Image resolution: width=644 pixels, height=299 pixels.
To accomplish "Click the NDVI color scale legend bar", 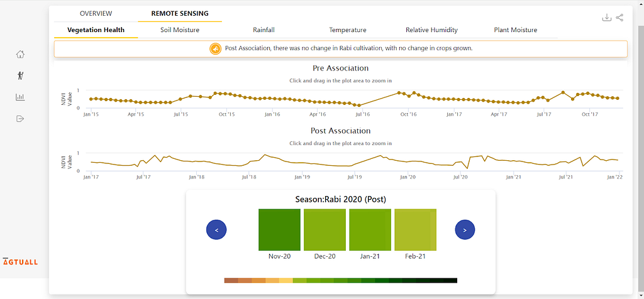I will coord(340,280).
